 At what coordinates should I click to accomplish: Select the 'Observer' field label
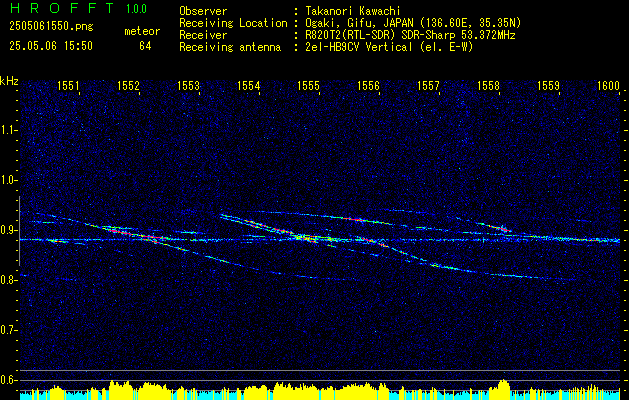click(203, 11)
